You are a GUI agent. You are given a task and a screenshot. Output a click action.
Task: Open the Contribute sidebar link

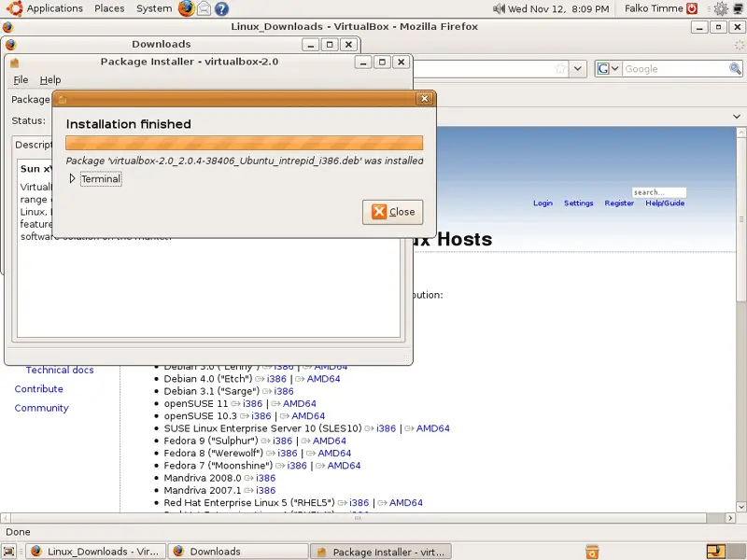(38, 389)
